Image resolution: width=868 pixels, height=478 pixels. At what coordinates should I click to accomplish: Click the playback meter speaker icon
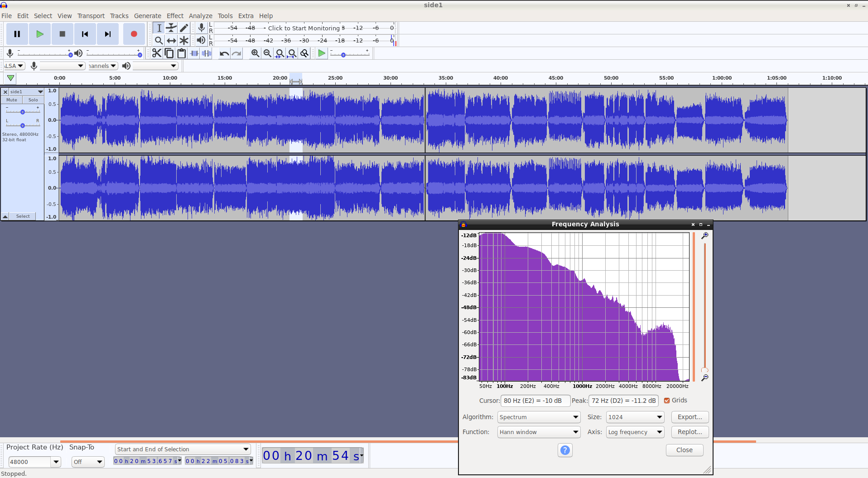coord(201,40)
